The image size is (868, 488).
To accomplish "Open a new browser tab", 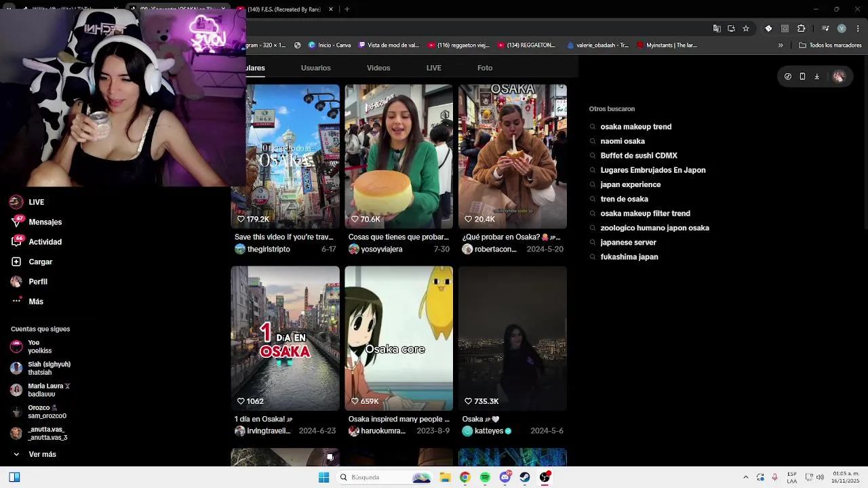I will point(347,9).
